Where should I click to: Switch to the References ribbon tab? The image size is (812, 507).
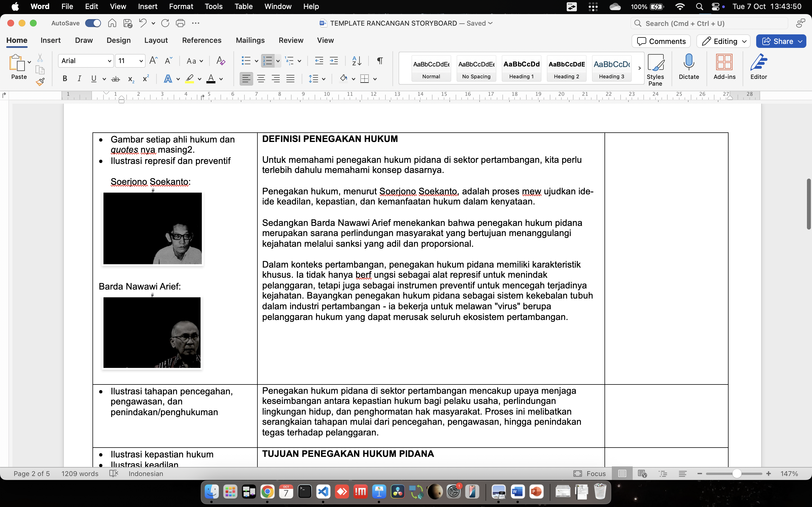202,40
